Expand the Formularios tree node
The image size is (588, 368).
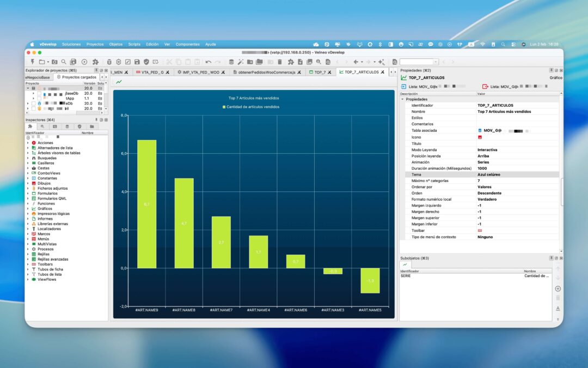27,194
